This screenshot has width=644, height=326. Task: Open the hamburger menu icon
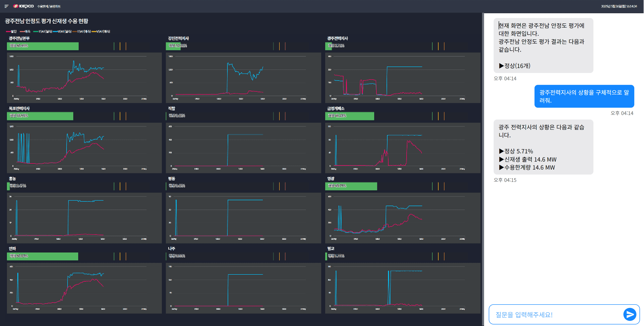point(6,6)
